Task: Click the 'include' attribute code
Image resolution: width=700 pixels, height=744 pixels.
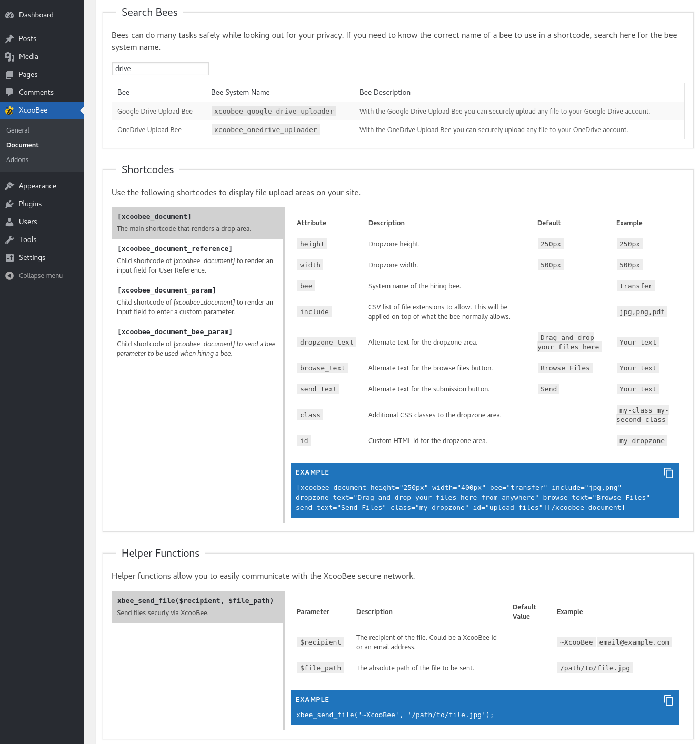Action: tap(314, 311)
